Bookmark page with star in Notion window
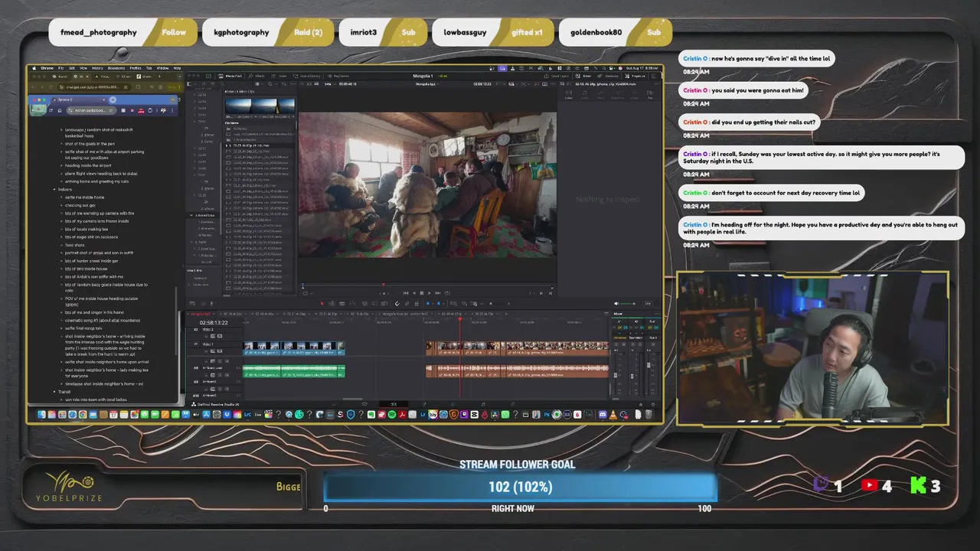 (111, 110)
